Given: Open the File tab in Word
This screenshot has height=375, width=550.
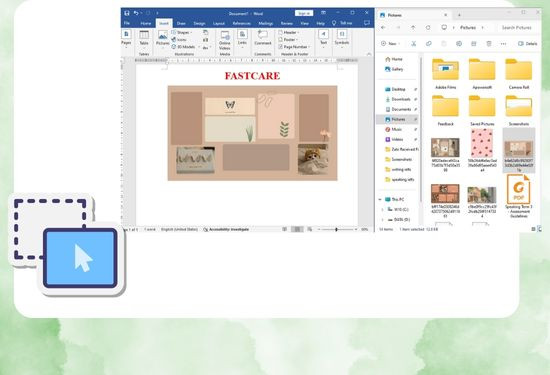Looking at the screenshot, I should [127, 23].
